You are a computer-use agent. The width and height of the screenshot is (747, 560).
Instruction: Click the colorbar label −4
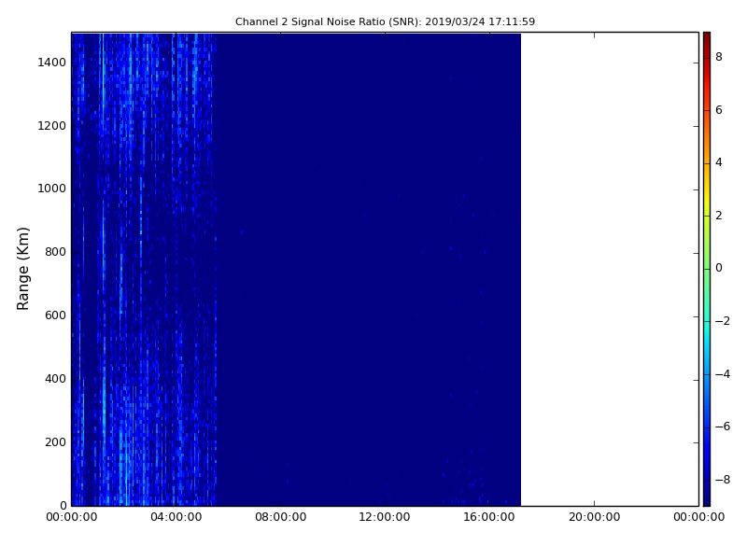point(722,374)
